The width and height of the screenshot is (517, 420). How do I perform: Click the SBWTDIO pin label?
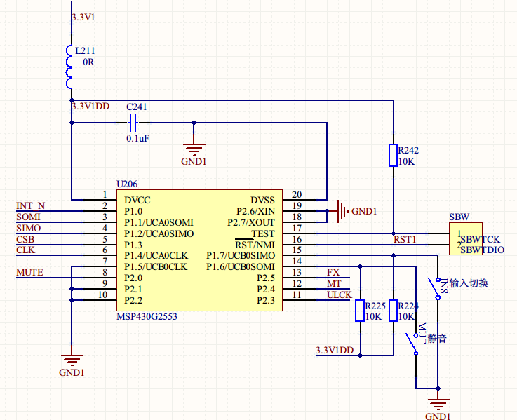tap(483, 250)
